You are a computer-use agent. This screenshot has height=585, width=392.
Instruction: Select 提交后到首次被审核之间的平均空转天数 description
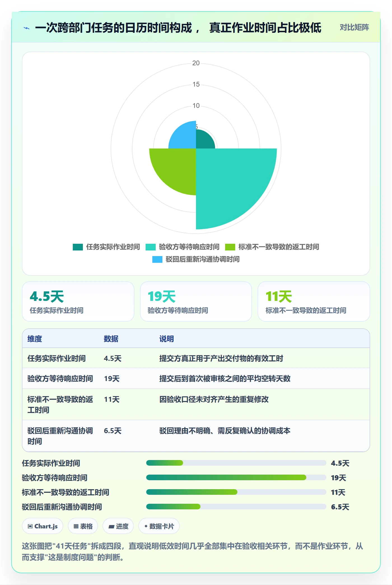click(225, 379)
